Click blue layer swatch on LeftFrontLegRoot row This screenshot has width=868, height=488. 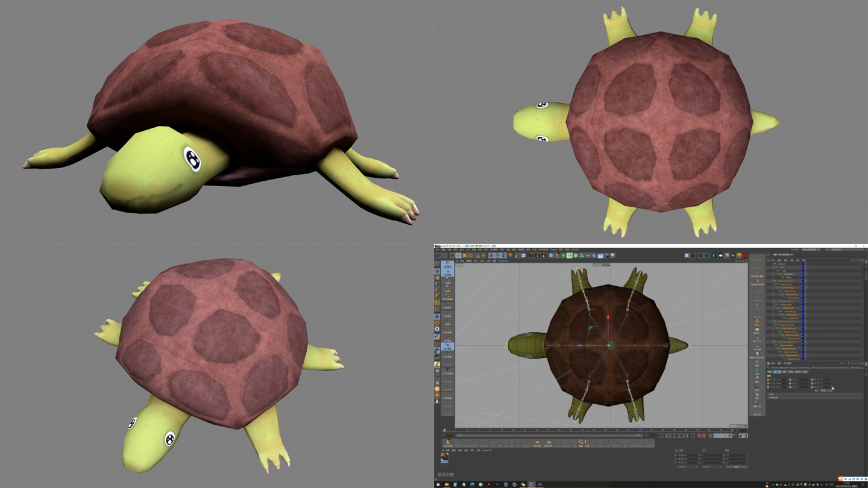(x=803, y=281)
